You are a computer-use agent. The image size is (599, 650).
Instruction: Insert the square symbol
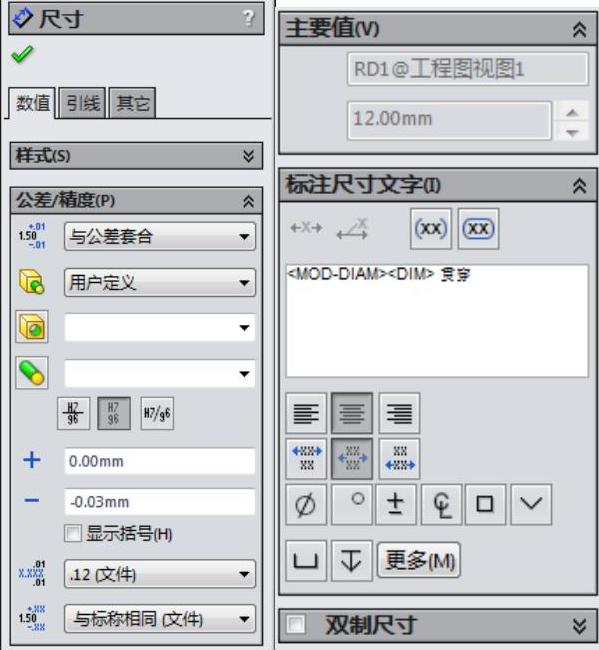(485, 504)
